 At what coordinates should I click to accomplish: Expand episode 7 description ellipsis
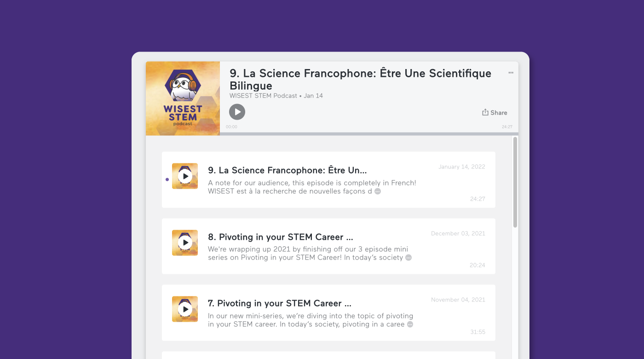(410, 324)
